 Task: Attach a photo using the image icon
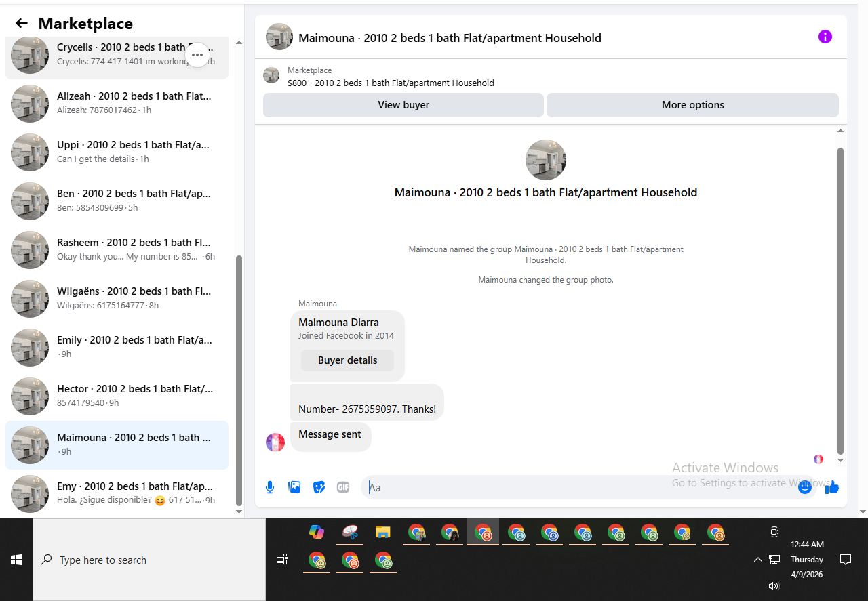tap(294, 487)
